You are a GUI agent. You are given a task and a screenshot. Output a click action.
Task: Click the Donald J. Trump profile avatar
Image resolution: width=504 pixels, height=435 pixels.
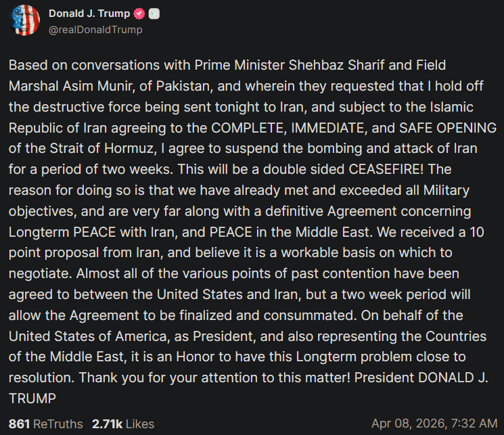(x=25, y=20)
